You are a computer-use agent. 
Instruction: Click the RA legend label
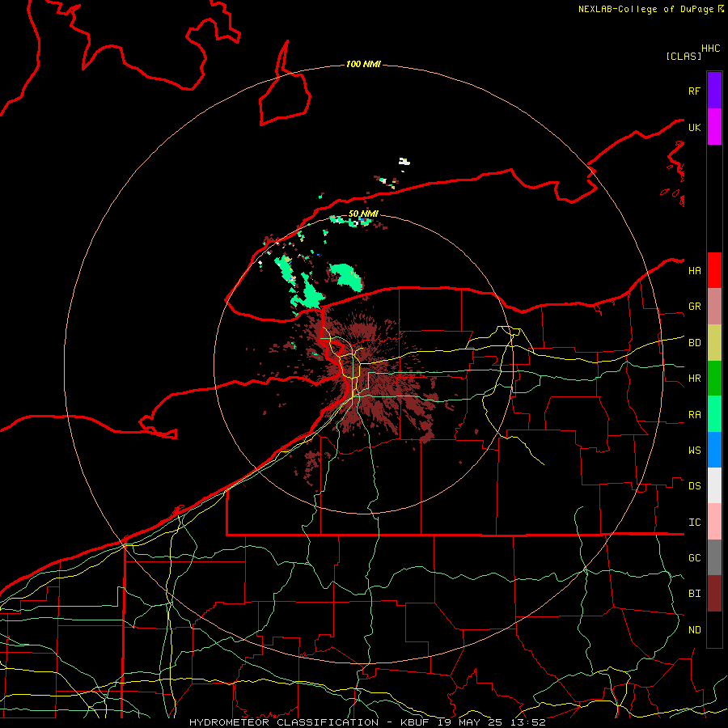(x=694, y=415)
